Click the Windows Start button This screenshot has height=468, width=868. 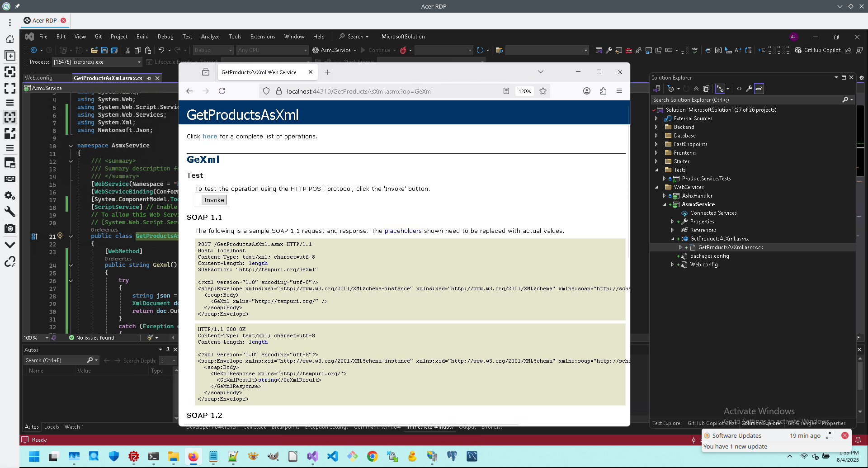point(34,456)
